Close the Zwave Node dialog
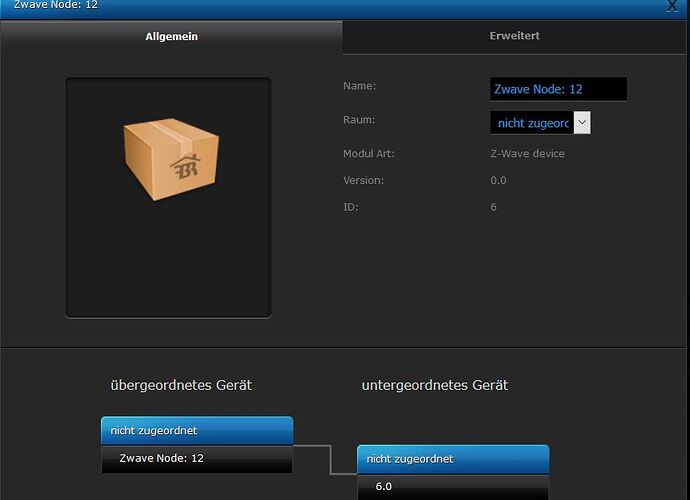 point(672,6)
